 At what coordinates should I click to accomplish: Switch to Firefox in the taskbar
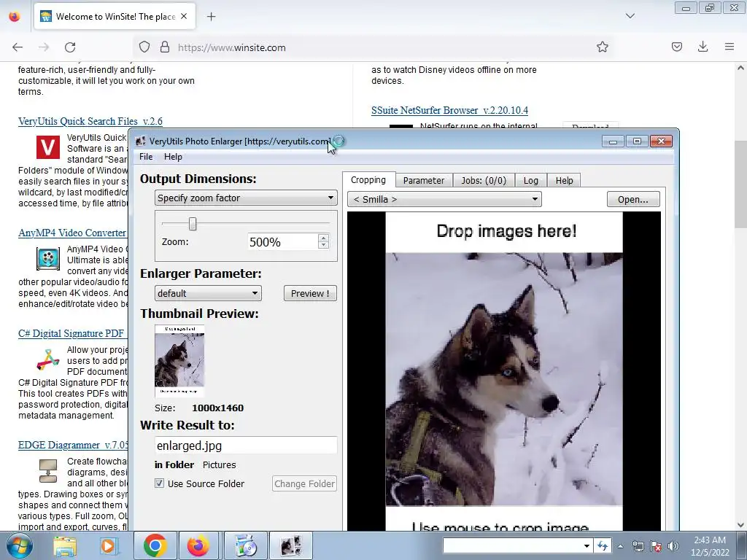(x=198, y=546)
